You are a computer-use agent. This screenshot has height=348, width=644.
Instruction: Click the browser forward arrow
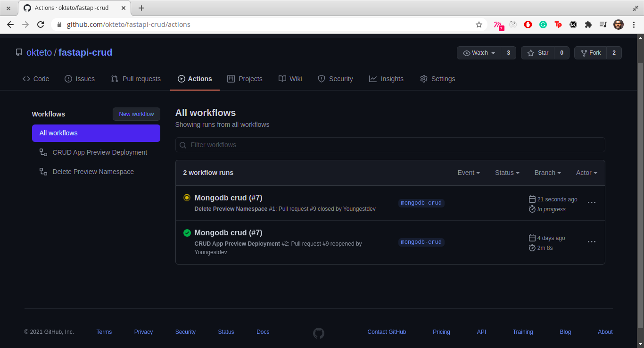tap(25, 25)
